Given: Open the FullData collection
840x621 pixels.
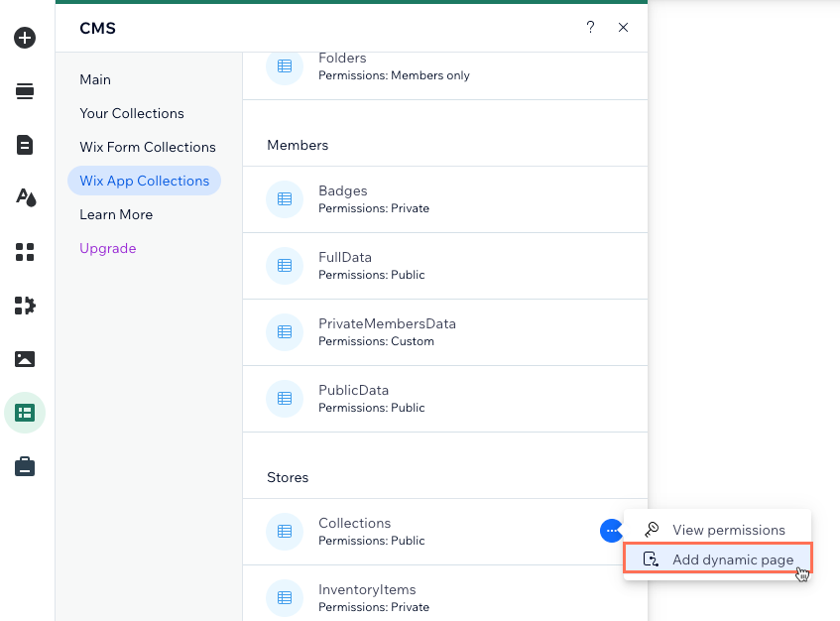Looking at the screenshot, I should [x=445, y=266].
